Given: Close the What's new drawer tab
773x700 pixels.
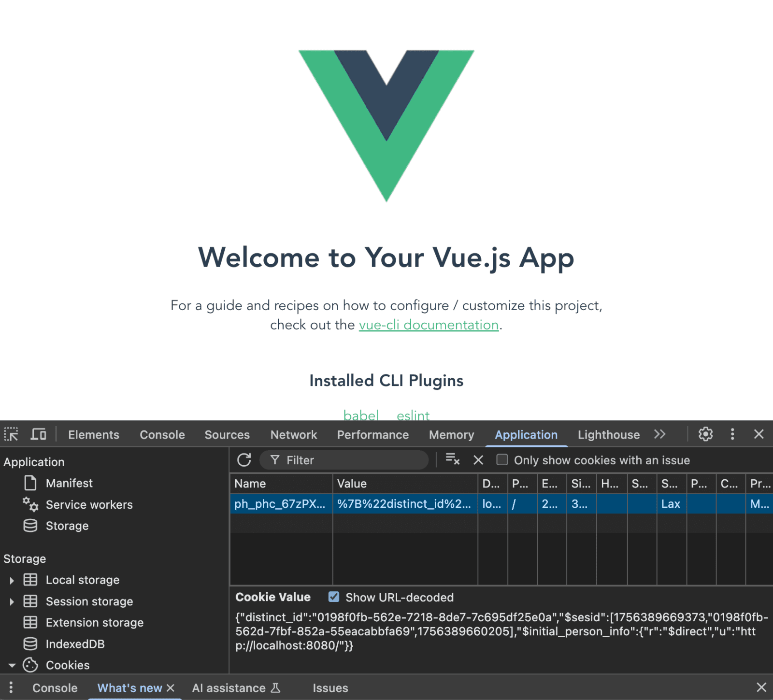Looking at the screenshot, I should coord(170,688).
